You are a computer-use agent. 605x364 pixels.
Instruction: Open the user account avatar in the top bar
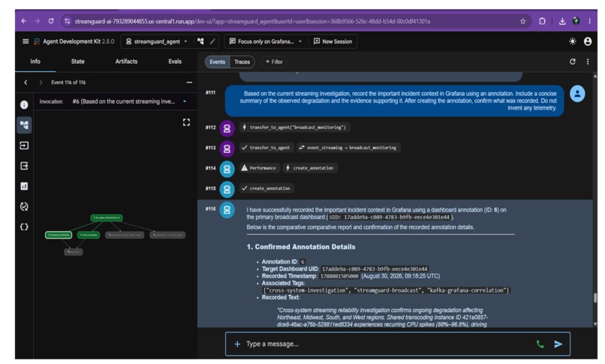[588, 41]
